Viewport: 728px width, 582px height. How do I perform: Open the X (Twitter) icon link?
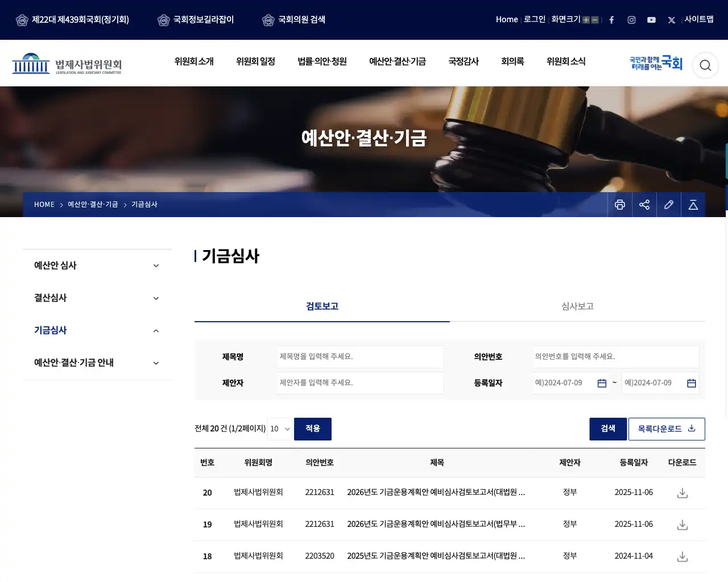[x=672, y=20]
